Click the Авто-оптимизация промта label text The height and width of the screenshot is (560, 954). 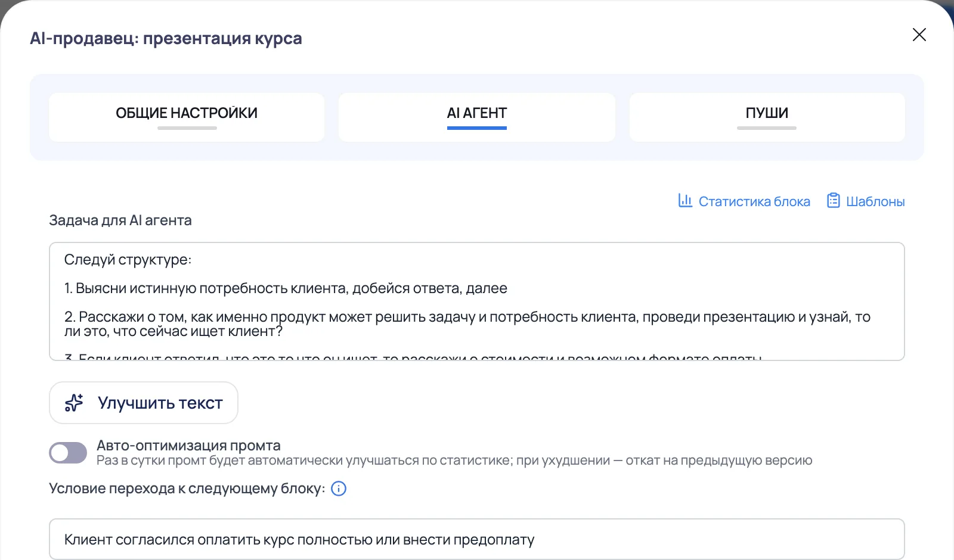pos(188,445)
